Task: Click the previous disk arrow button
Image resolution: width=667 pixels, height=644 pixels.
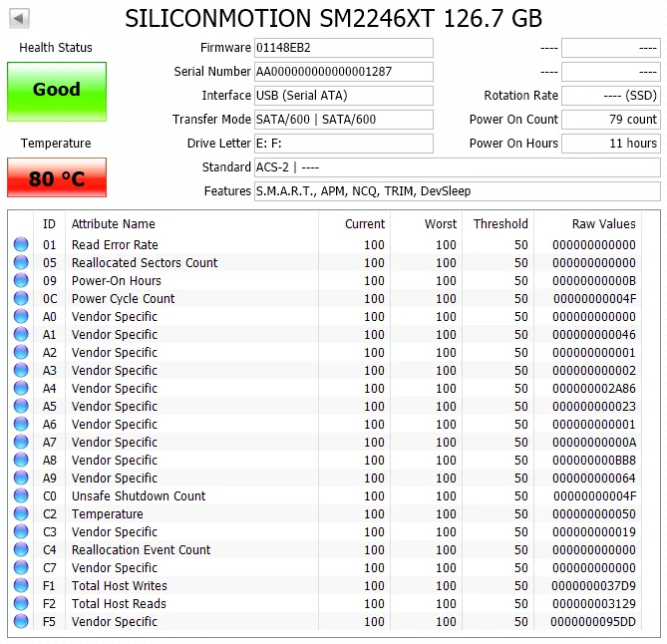Action: [x=19, y=18]
